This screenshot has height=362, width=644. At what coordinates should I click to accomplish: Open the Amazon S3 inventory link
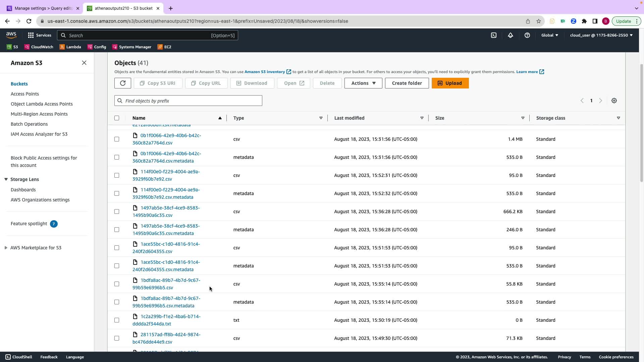coord(265,72)
